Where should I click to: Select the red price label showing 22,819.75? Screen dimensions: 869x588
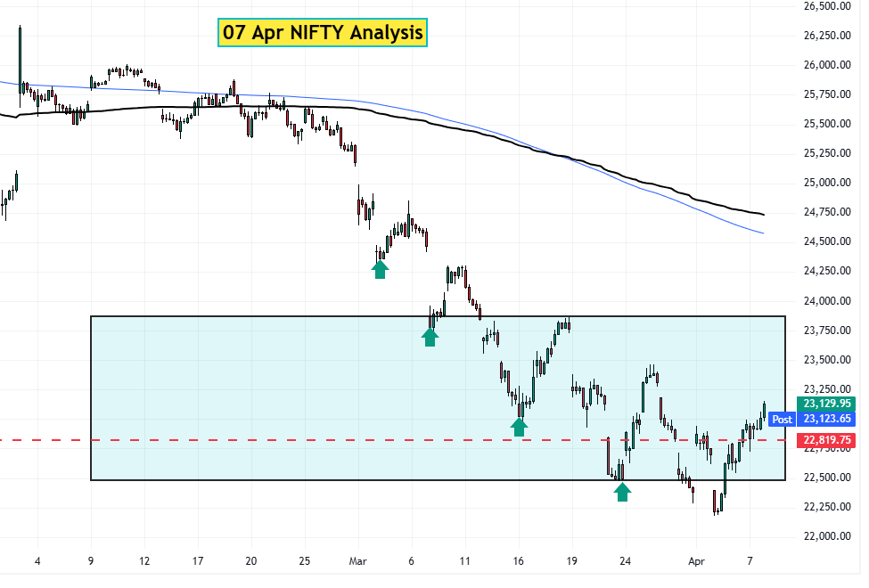pyautogui.click(x=824, y=439)
